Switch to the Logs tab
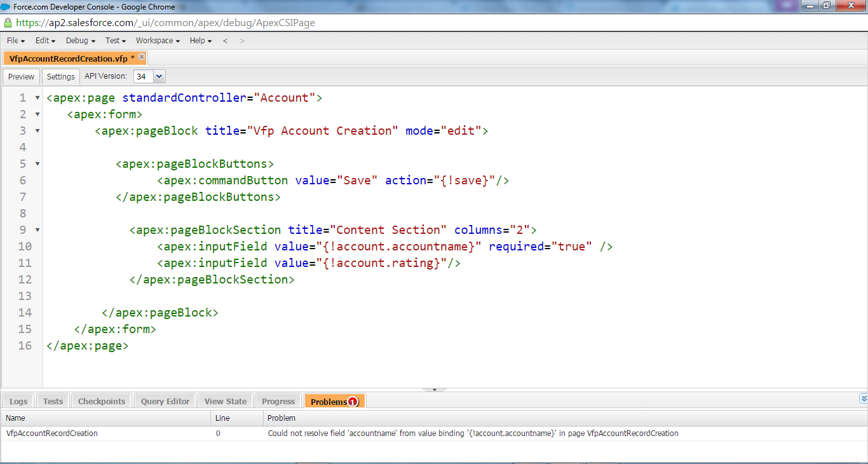 (18, 401)
